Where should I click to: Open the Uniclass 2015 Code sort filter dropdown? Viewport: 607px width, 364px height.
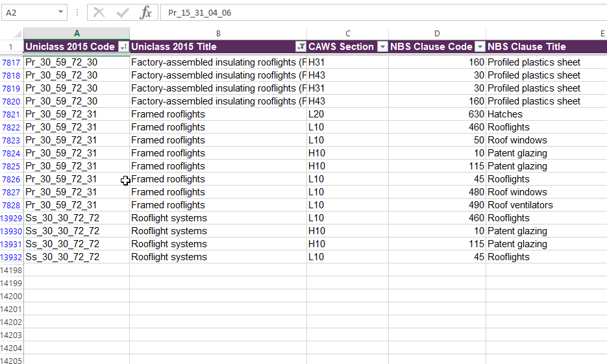click(x=123, y=47)
